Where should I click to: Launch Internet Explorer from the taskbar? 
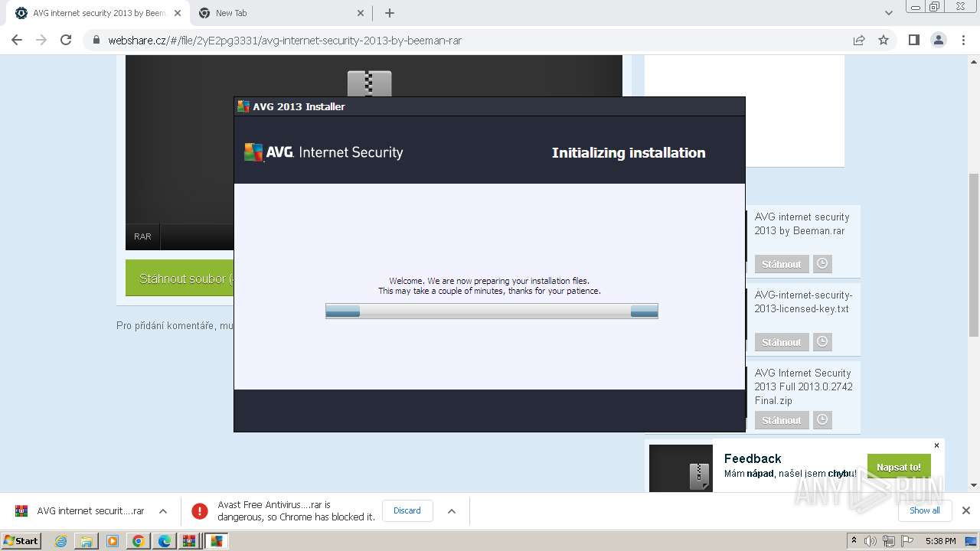[x=60, y=541]
